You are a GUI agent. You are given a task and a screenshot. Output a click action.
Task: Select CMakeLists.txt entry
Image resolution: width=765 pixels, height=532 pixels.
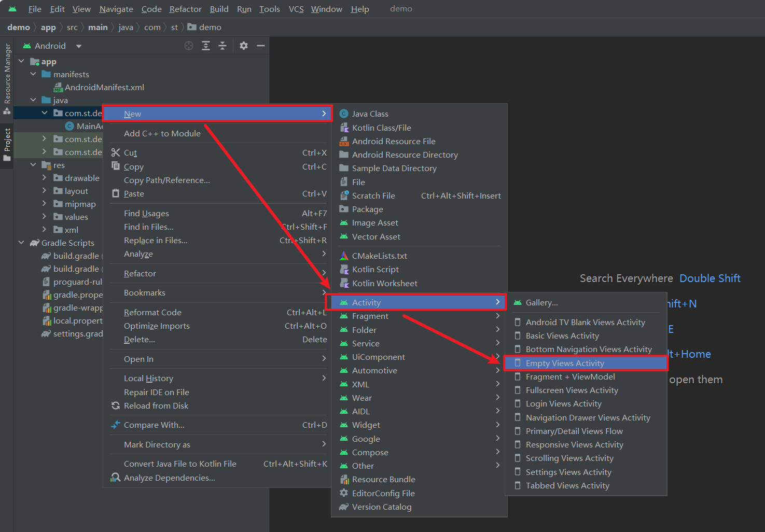pos(419,256)
